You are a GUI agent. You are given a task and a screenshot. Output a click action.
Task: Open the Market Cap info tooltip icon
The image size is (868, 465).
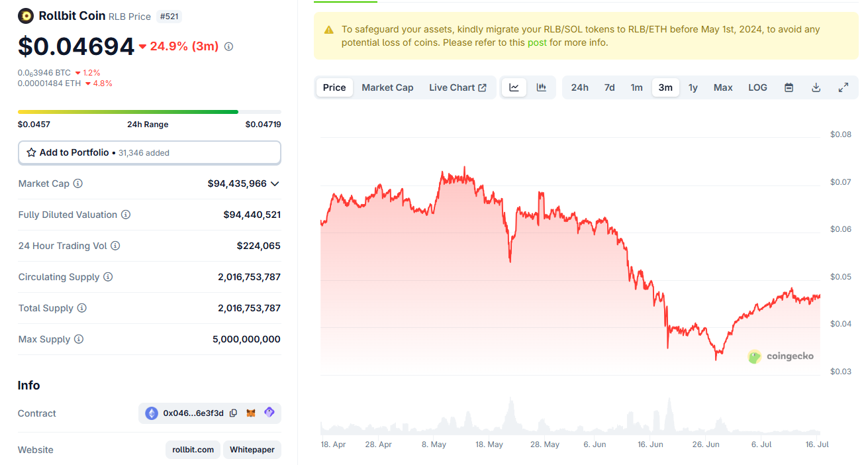pyautogui.click(x=78, y=183)
